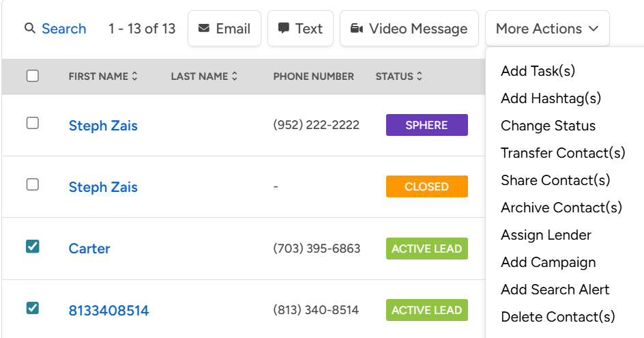Toggle the select-all header checkbox
644x338 pixels.
pyautogui.click(x=33, y=76)
